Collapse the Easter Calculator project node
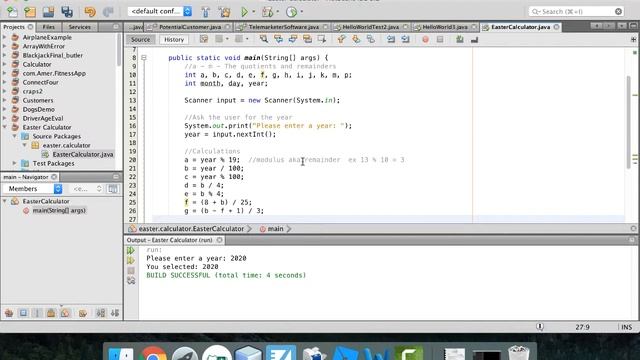Image resolution: width=640 pixels, height=360 pixels. pyautogui.click(x=5, y=127)
